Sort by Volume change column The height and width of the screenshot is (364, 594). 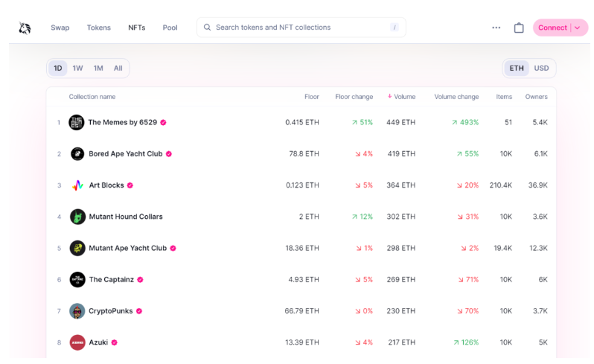click(x=456, y=97)
